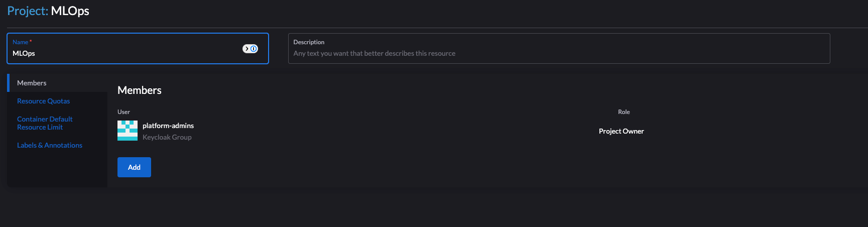Open Labels & Annotations section

[x=50, y=145]
